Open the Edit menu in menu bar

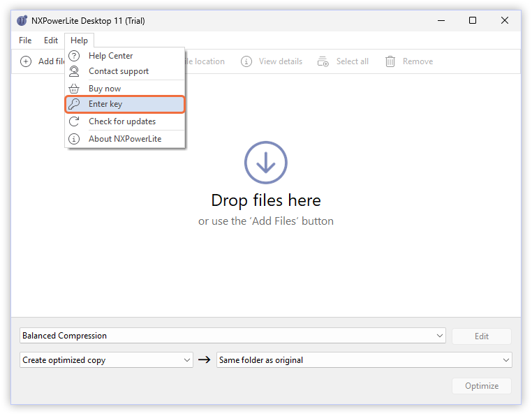click(x=51, y=40)
